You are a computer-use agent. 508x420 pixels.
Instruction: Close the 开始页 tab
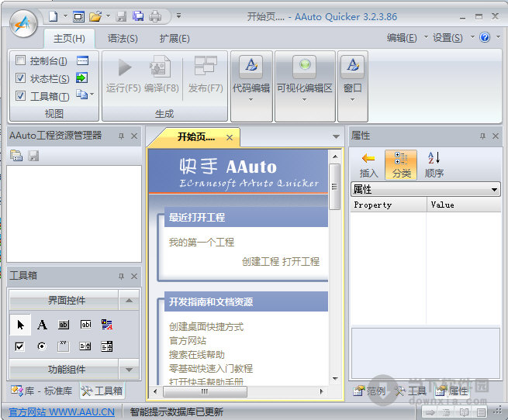[230, 138]
